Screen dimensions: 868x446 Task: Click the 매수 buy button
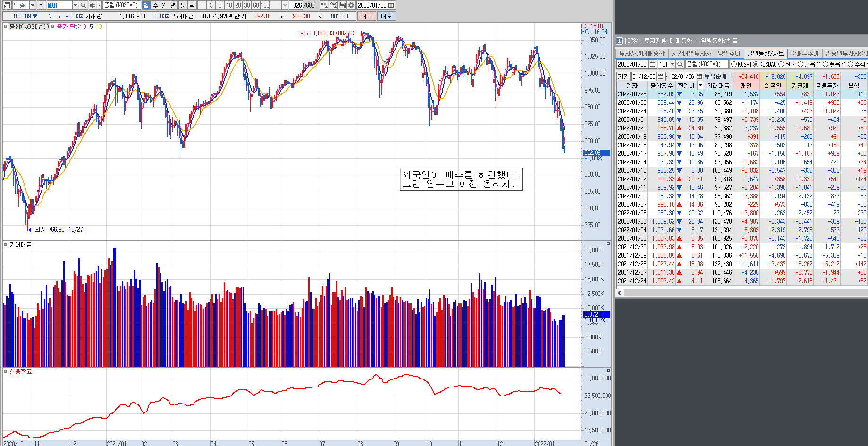click(367, 16)
